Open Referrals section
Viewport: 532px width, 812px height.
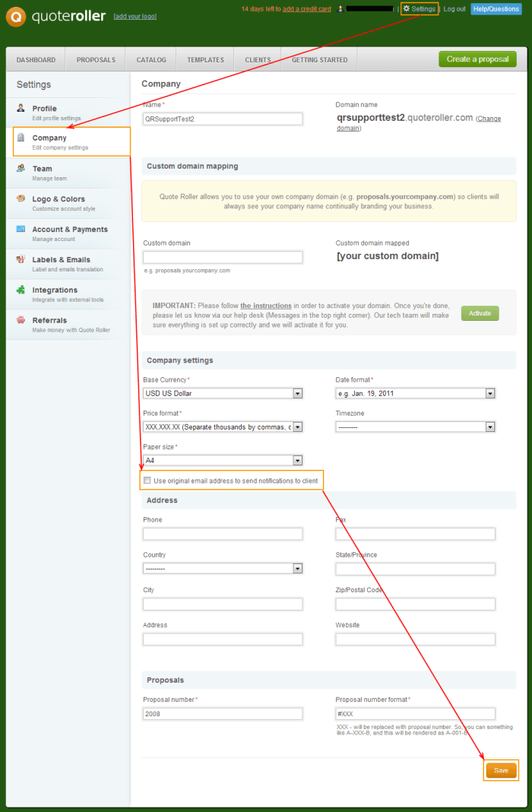coord(68,324)
